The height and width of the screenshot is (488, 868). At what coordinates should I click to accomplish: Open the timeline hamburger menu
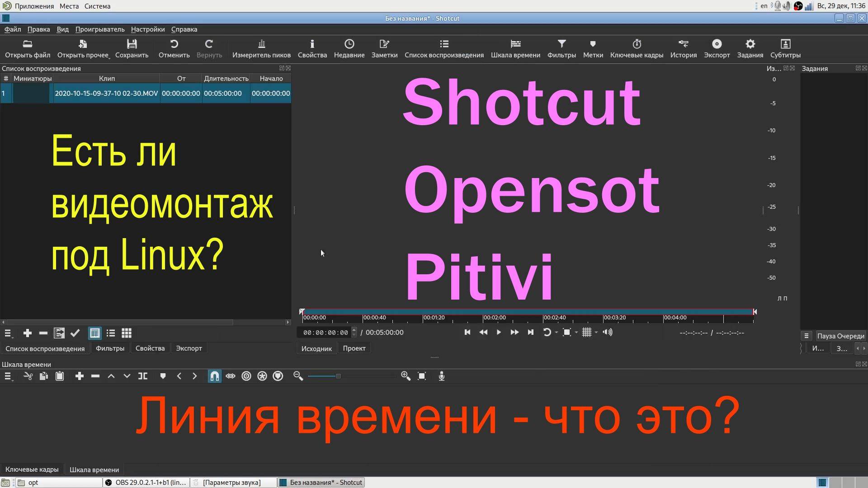[x=8, y=375]
